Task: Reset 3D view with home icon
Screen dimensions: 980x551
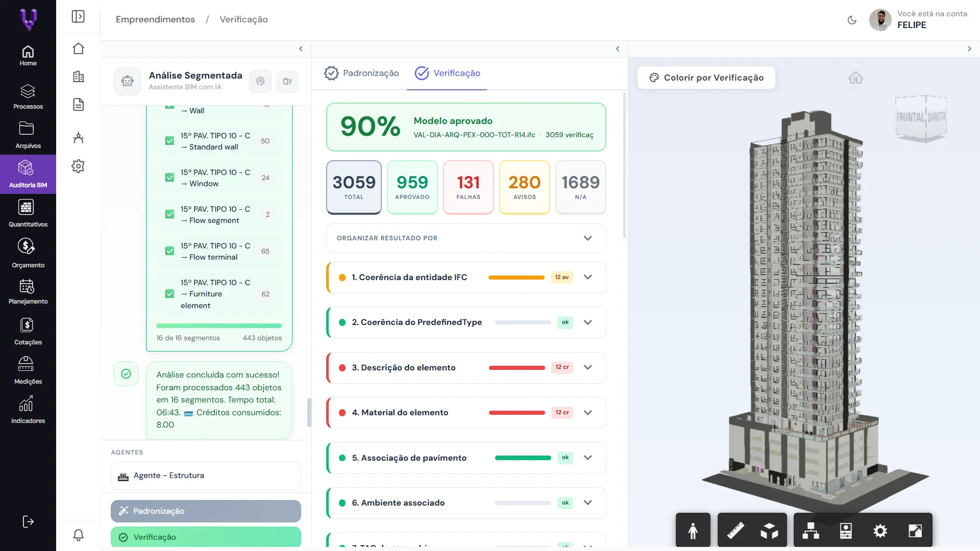Action: (x=855, y=78)
